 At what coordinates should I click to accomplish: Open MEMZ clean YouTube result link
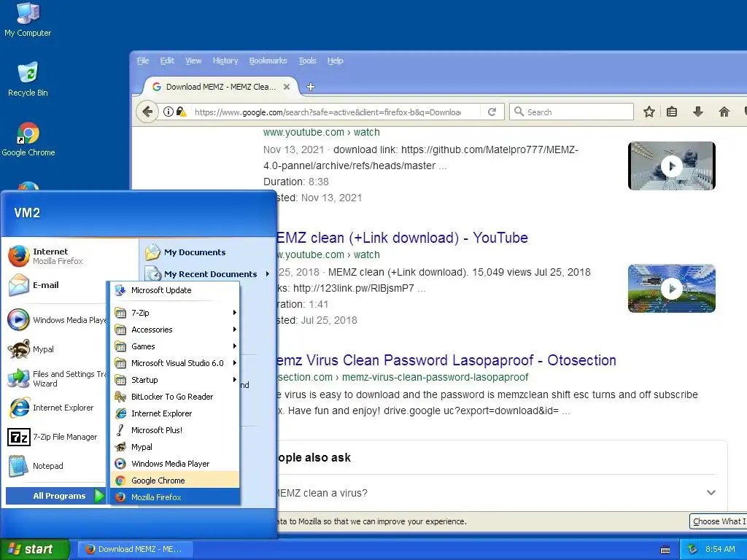pos(403,238)
